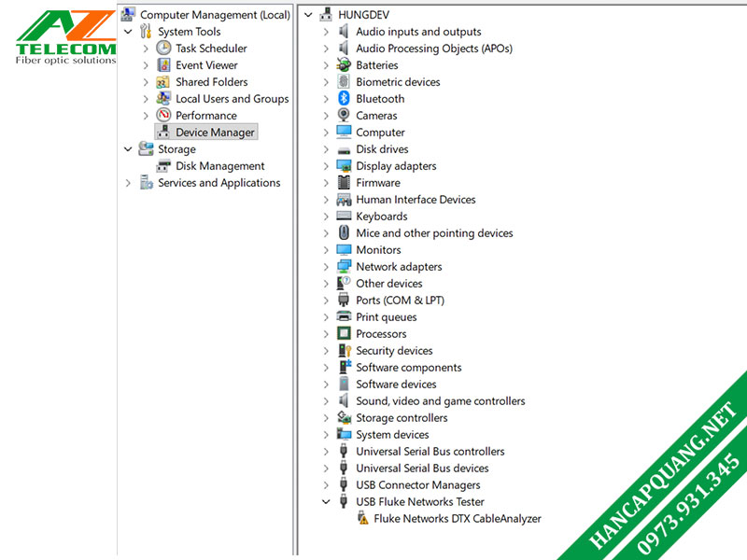Screen dimensions: 747x560
Task: Click the Bluetooth category icon
Action: coord(344,99)
